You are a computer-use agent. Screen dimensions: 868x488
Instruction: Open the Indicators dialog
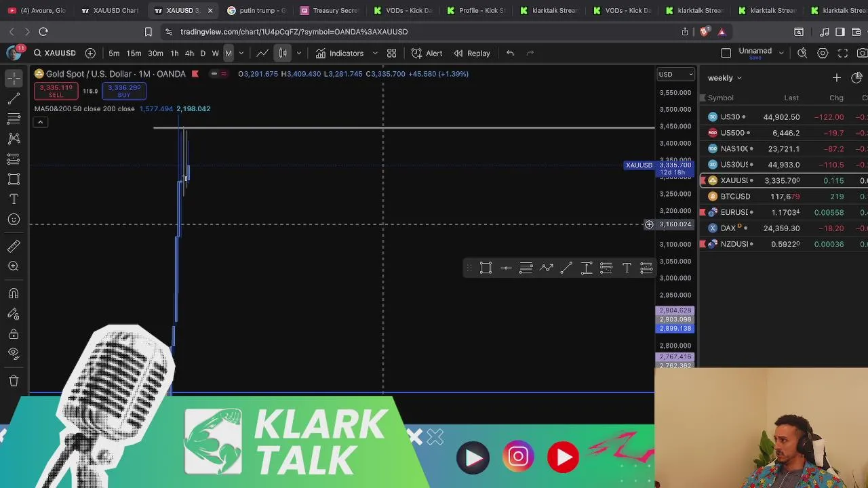[x=339, y=53]
